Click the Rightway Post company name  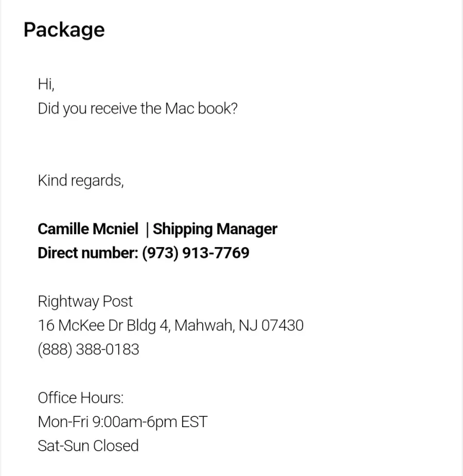click(x=85, y=302)
